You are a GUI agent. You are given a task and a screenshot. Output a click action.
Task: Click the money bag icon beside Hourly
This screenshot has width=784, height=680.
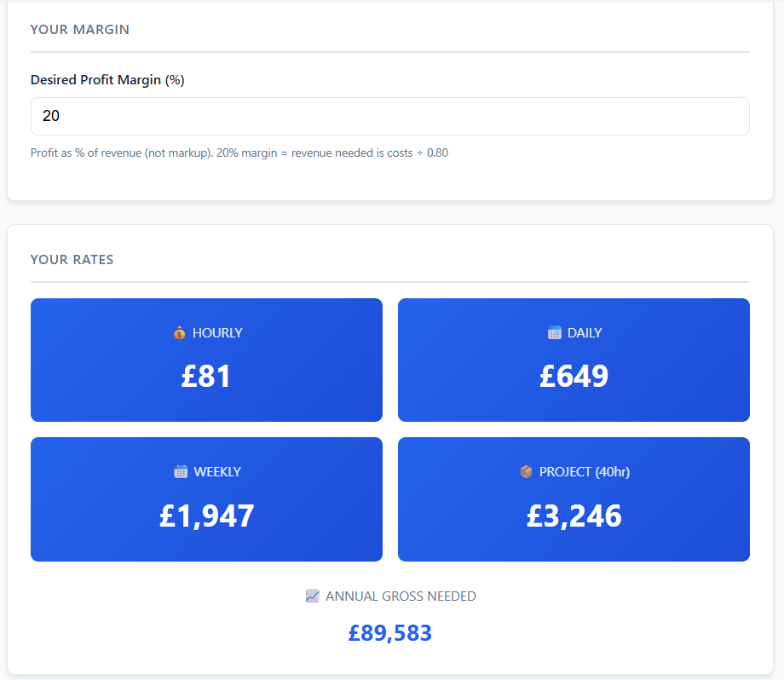[178, 333]
